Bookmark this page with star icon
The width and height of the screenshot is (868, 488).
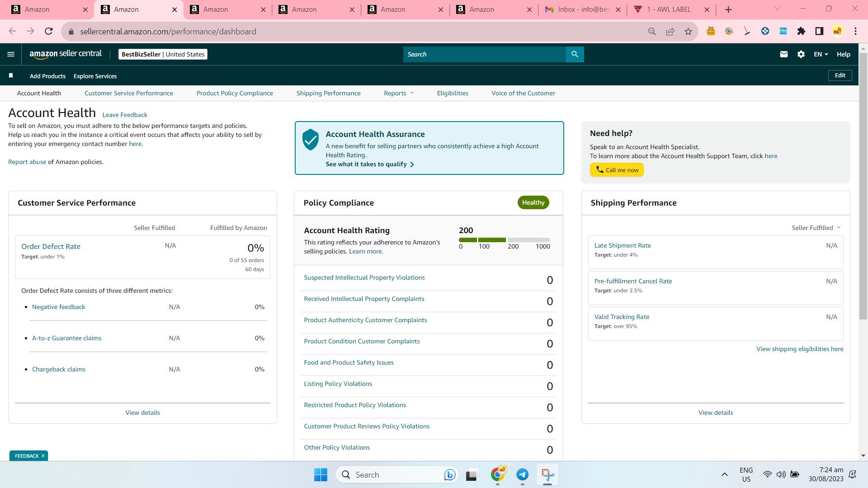pos(688,32)
